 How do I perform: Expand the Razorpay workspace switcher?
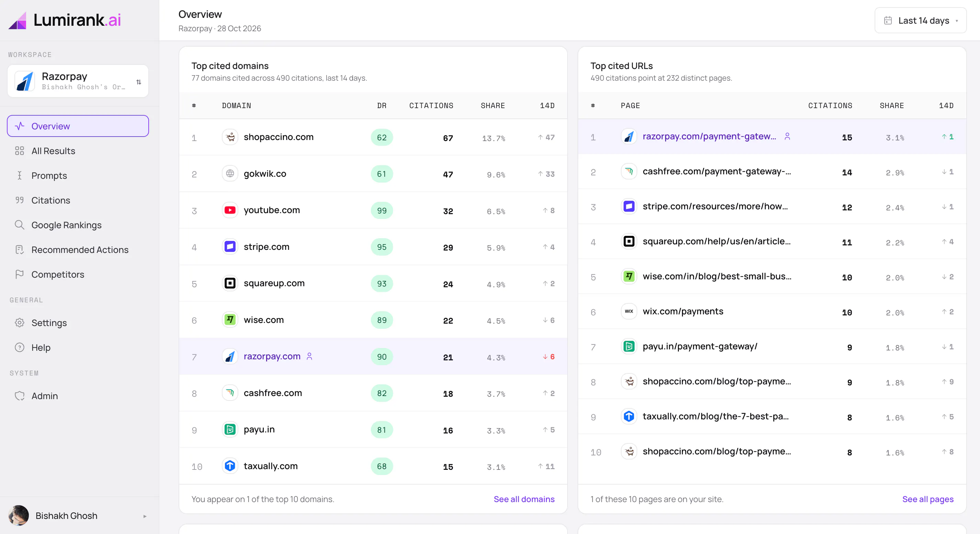78,81
